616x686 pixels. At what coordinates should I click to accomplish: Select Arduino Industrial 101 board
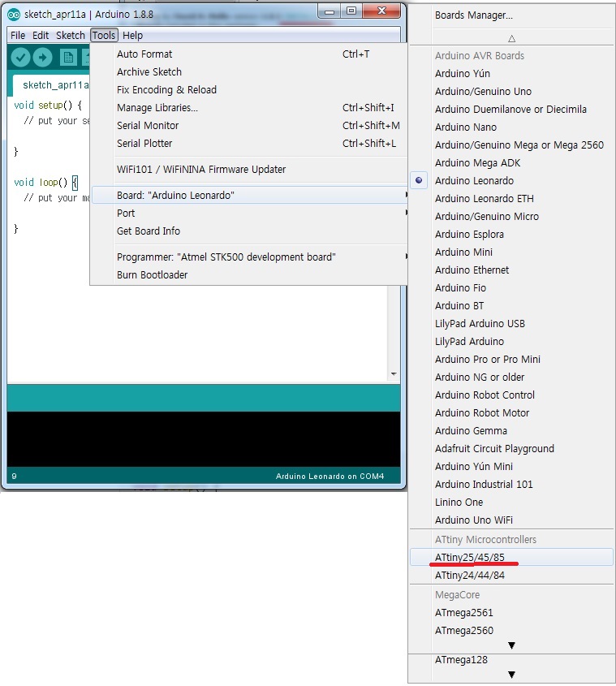[x=511, y=485]
